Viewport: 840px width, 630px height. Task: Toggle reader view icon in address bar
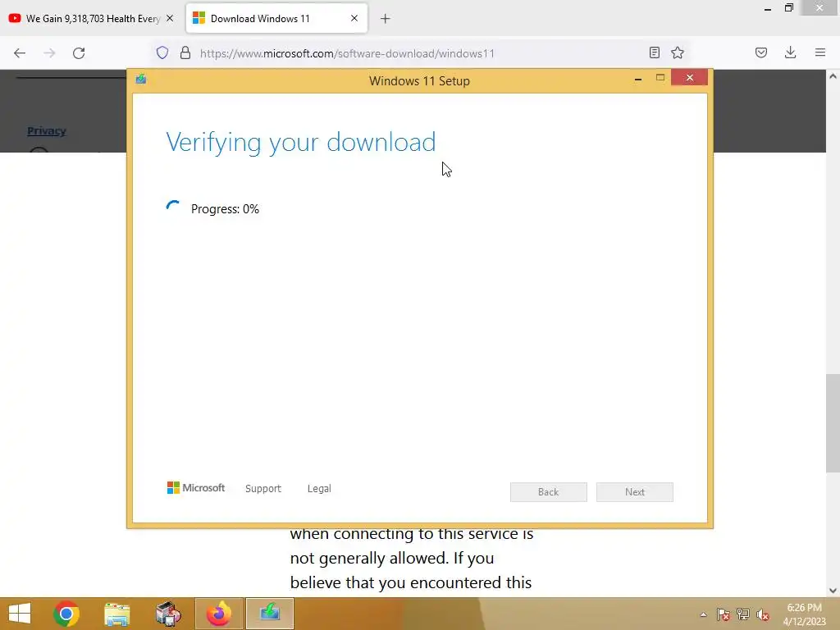(x=654, y=52)
